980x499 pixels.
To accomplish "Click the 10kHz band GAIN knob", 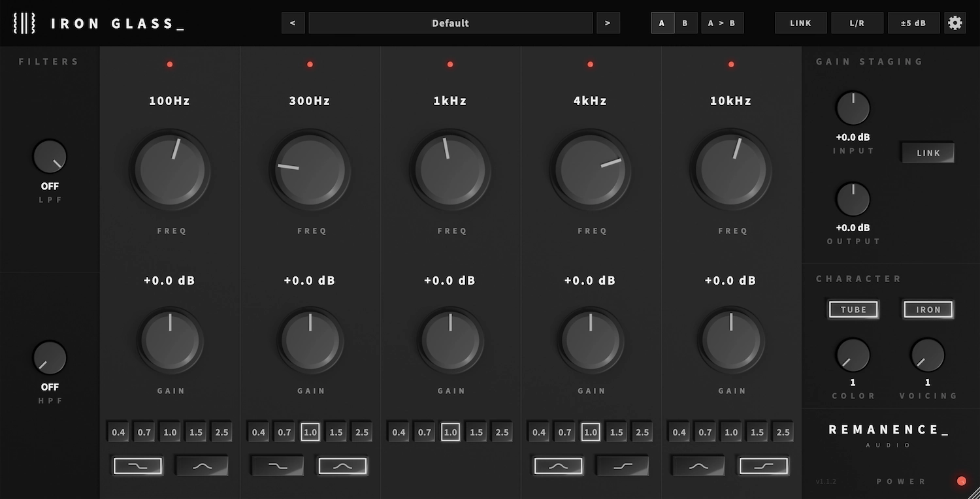I will (x=731, y=341).
